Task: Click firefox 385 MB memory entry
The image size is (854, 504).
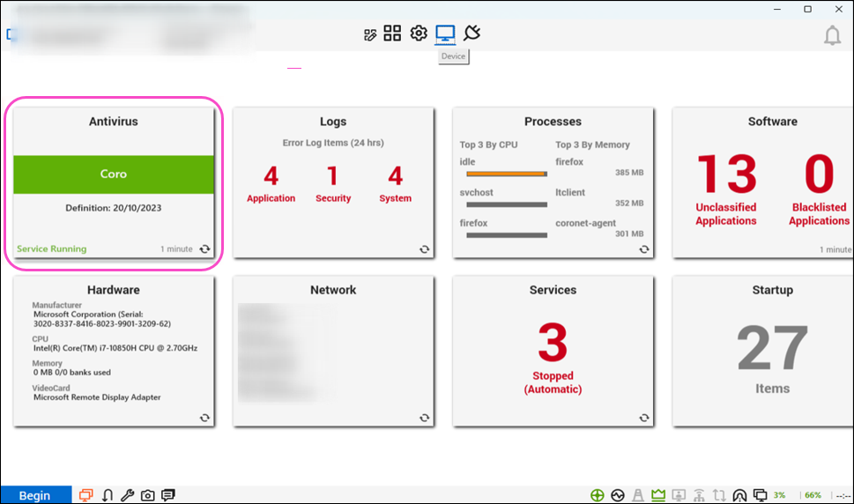Action: tap(599, 167)
